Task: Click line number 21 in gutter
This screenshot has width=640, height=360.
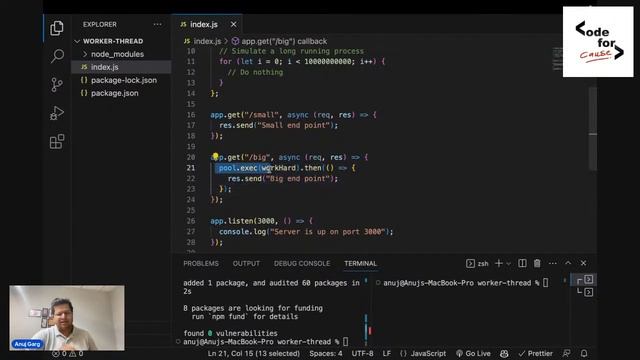Action: click(191, 168)
